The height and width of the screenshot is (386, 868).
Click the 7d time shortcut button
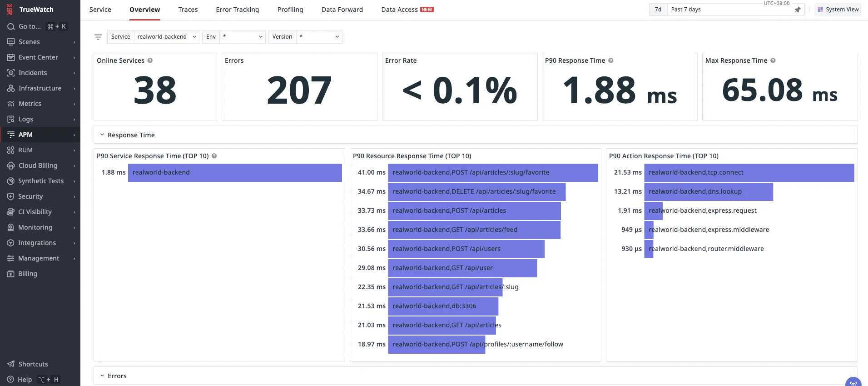click(x=658, y=10)
